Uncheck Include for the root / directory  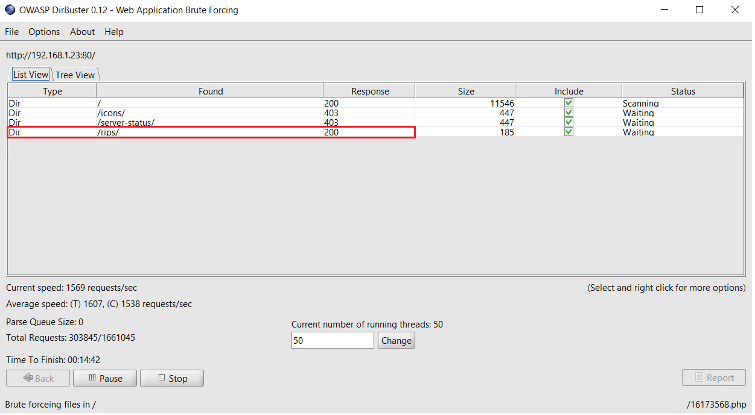pos(568,103)
